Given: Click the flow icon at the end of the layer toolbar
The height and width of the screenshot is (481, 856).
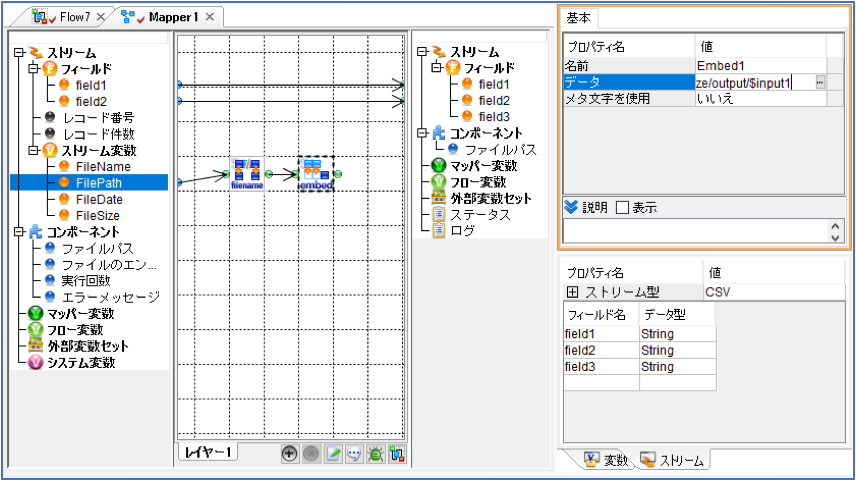Looking at the screenshot, I should (x=397, y=453).
